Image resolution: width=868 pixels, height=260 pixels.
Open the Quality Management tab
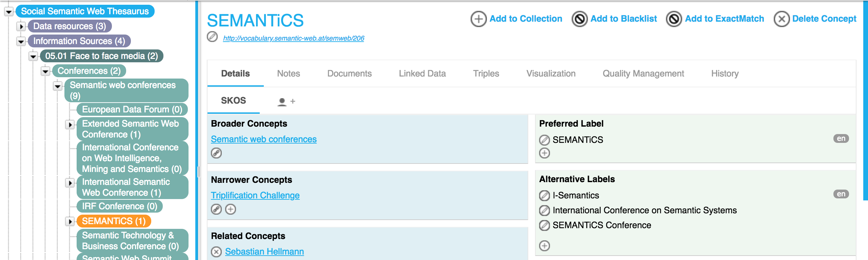[x=643, y=73]
